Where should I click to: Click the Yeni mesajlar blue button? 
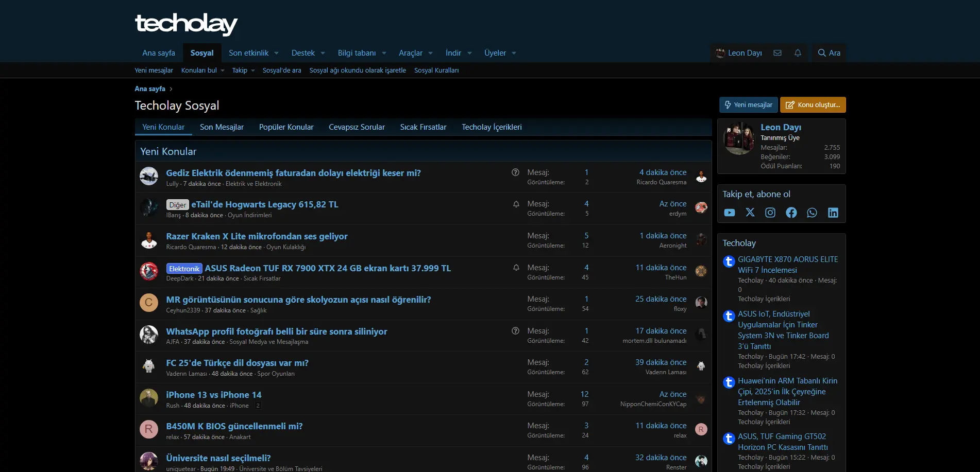pos(748,104)
